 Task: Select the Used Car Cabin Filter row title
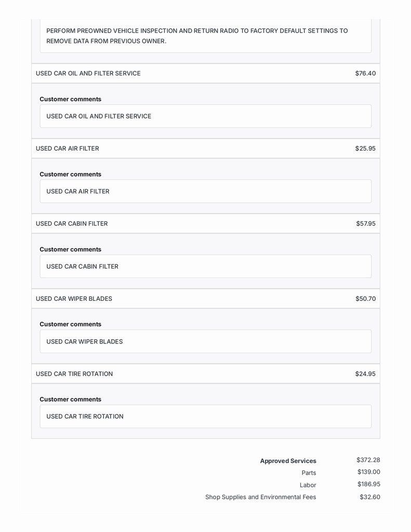tap(72, 224)
